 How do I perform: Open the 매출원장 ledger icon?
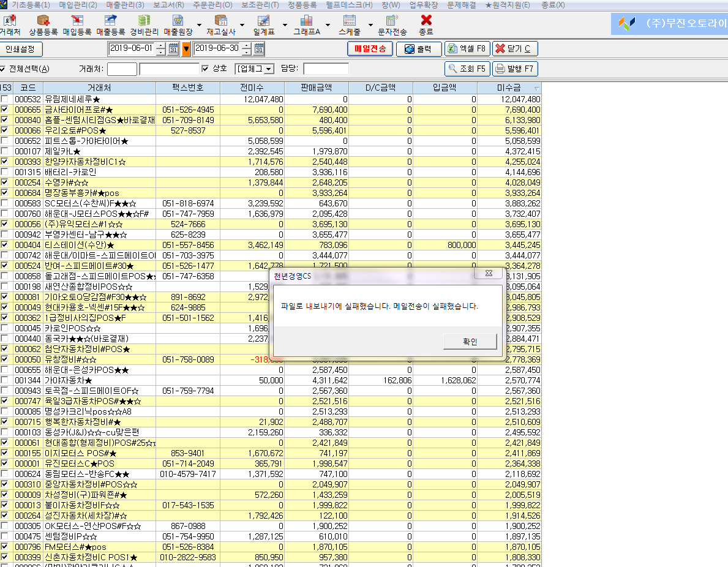[x=178, y=25]
